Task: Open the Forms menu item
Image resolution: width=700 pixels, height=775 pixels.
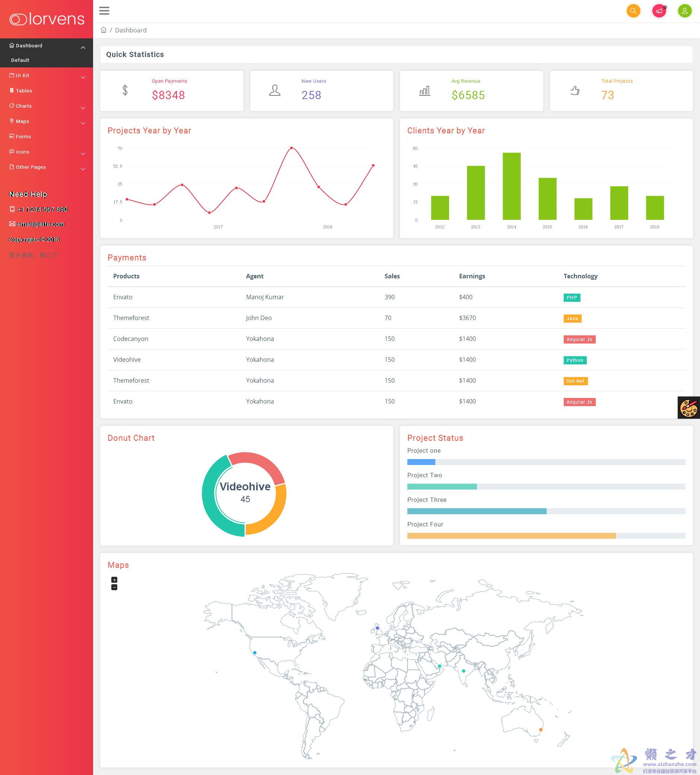Action: pos(23,136)
